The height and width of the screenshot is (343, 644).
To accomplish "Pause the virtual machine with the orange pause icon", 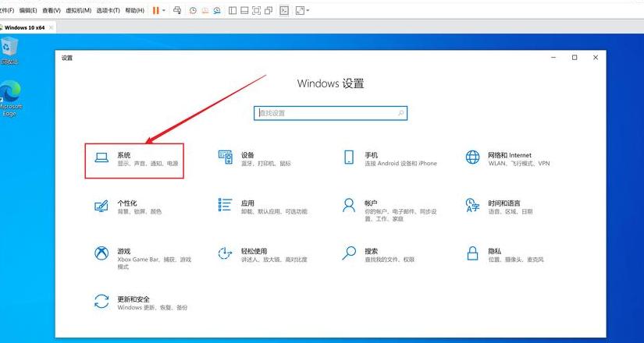I will pyautogui.click(x=155, y=11).
